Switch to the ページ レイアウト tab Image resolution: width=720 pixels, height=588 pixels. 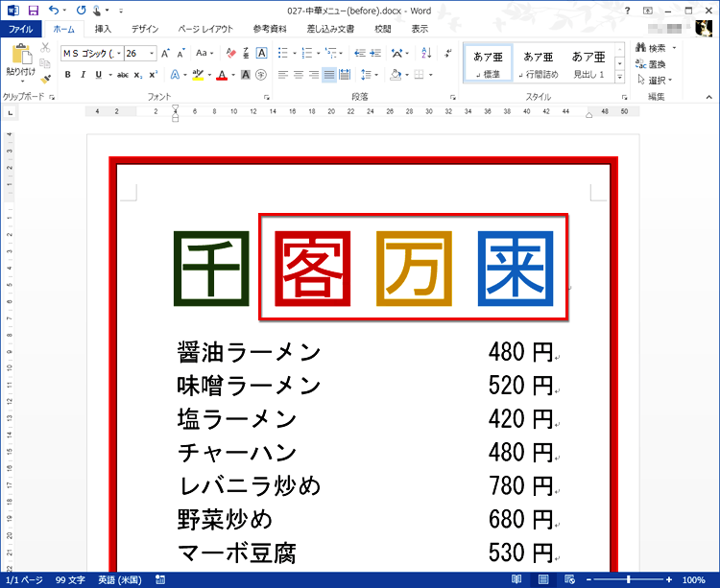pos(205,29)
